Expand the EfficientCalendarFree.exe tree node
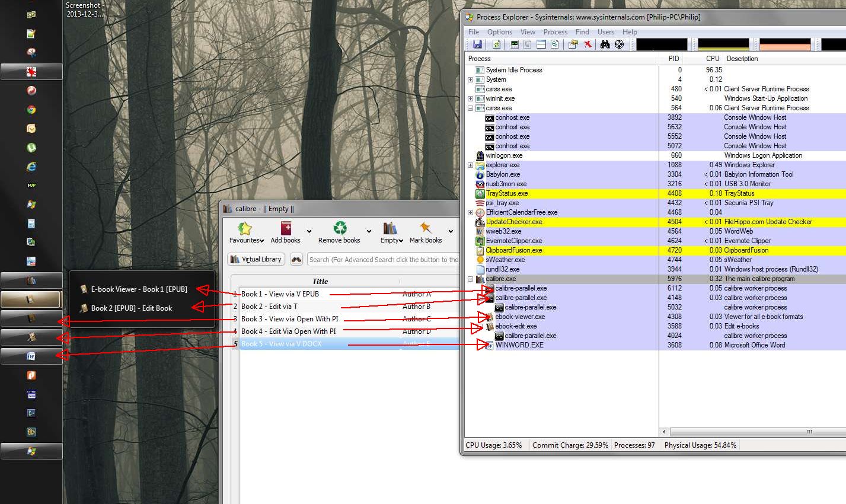The height and width of the screenshot is (504, 846). pos(470,212)
